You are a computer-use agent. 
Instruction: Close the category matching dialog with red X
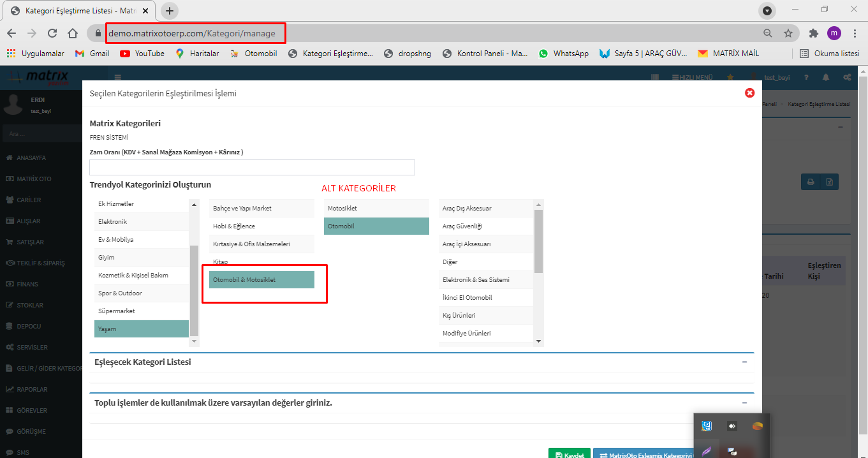click(x=749, y=93)
